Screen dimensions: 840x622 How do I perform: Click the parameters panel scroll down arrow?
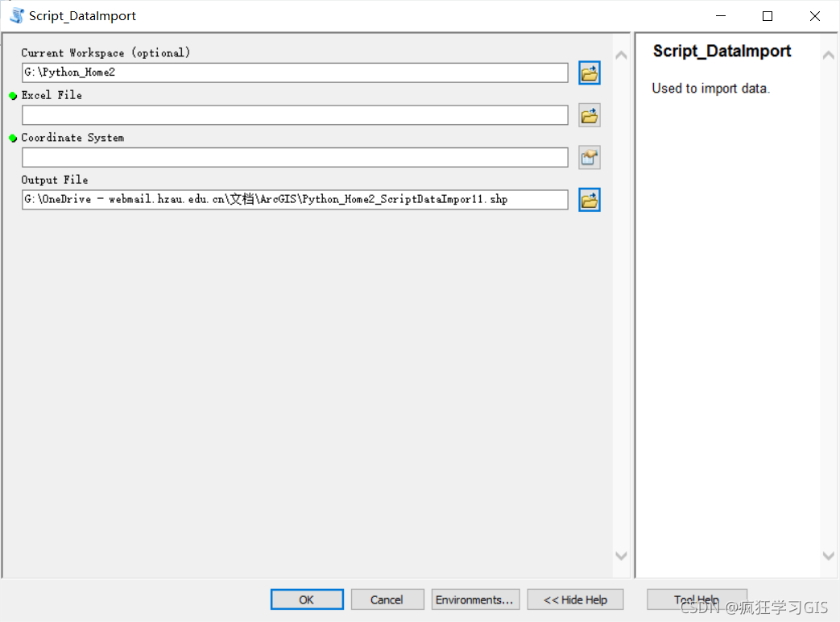pyautogui.click(x=621, y=555)
